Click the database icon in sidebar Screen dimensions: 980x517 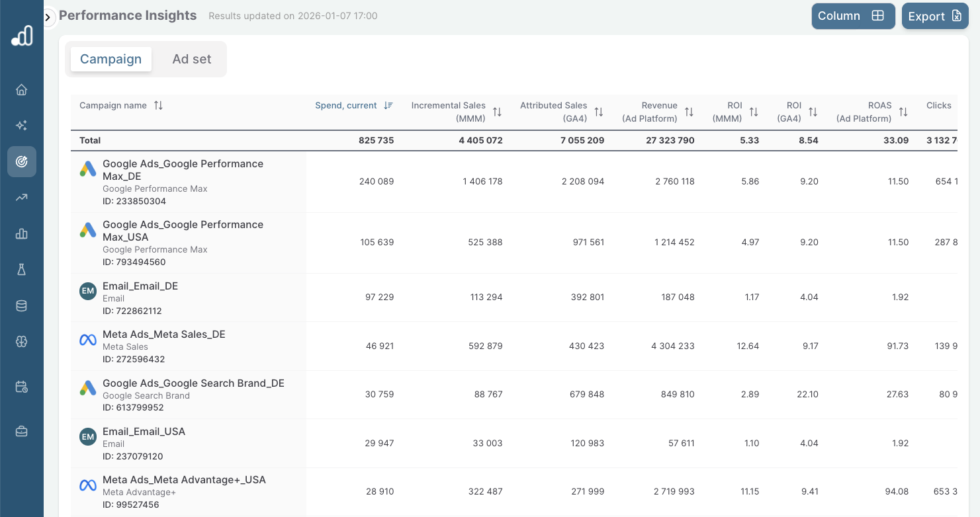tap(21, 305)
